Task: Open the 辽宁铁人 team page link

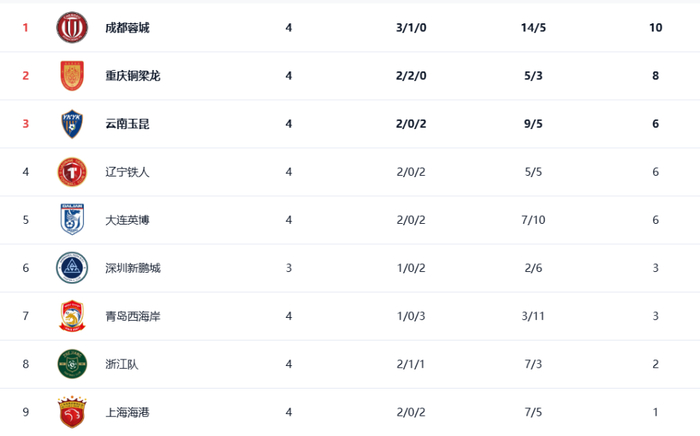Action: (x=127, y=172)
